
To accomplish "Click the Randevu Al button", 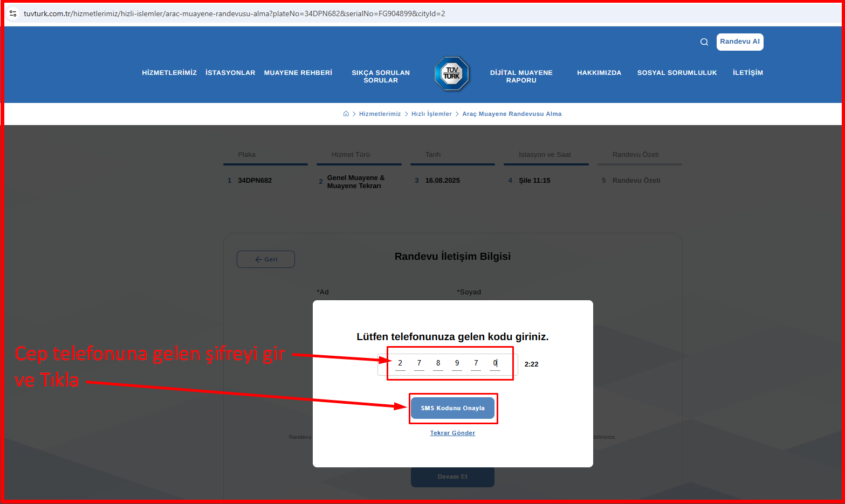I will [x=740, y=42].
